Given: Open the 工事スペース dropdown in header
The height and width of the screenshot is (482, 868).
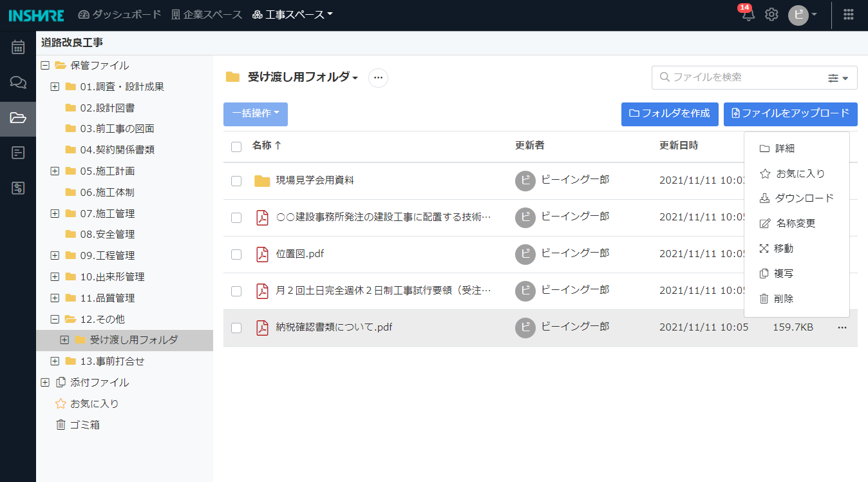Looking at the screenshot, I should (292, 14).
